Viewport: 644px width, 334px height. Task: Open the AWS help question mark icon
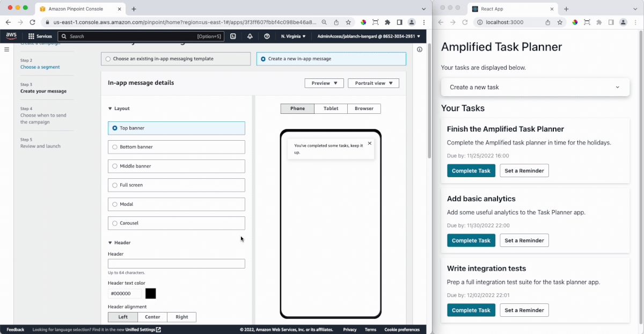click(267, 37)
